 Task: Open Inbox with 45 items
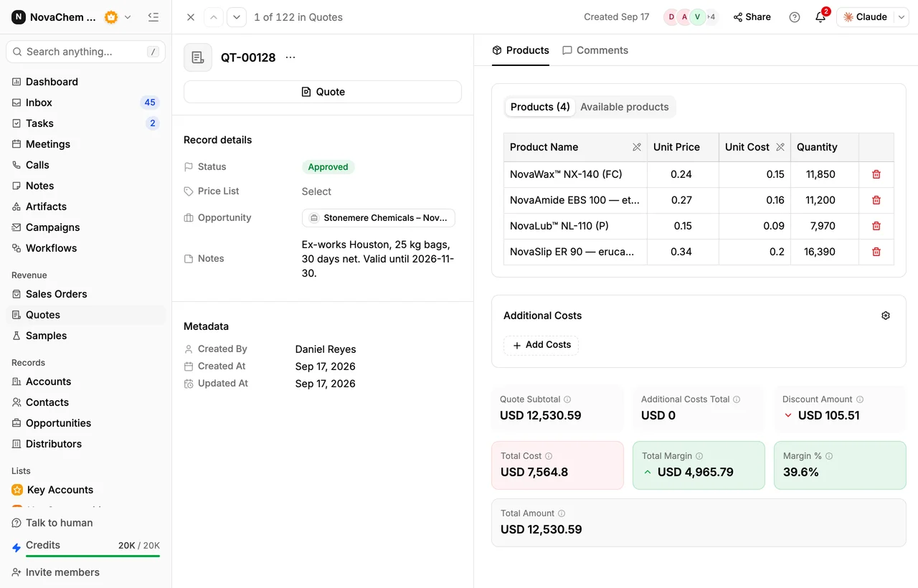tap(86, 103)
